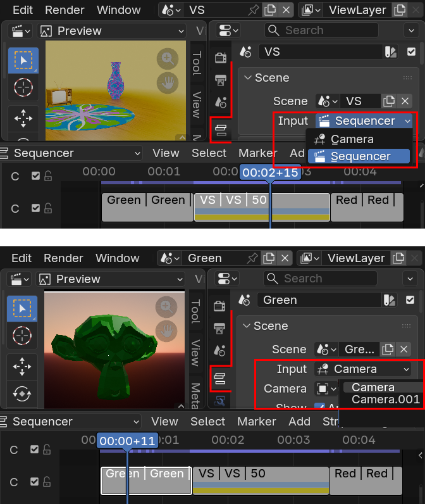The image size is (425, 504).
Task: Click the Search field above VS strip name
Action: (321, 30)
